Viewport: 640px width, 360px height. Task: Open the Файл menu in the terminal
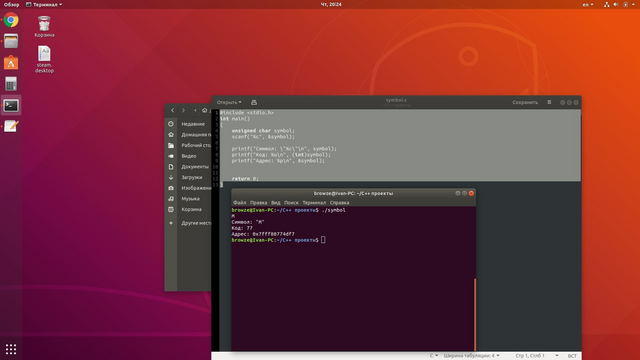(240, 202)
